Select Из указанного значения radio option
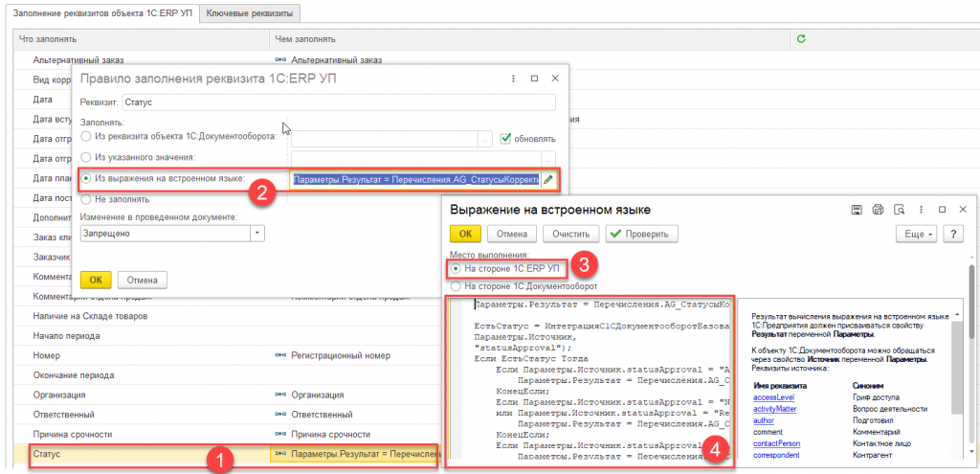 [86, 157]
